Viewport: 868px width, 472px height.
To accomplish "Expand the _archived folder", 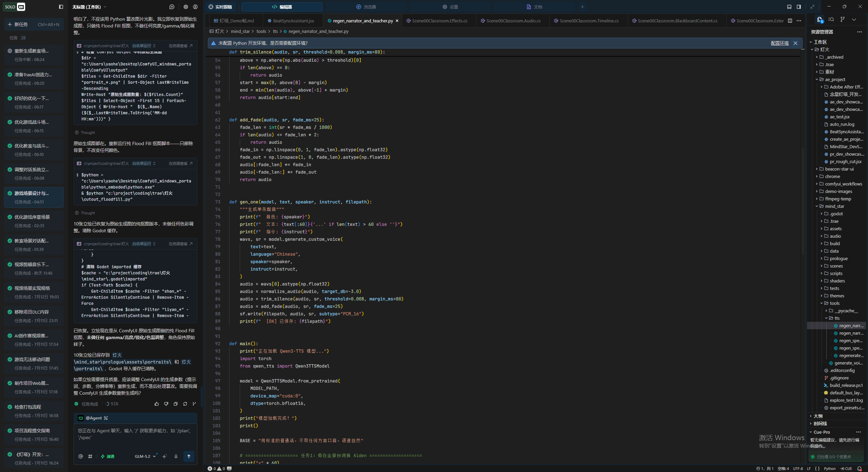I will pos(834,57).
